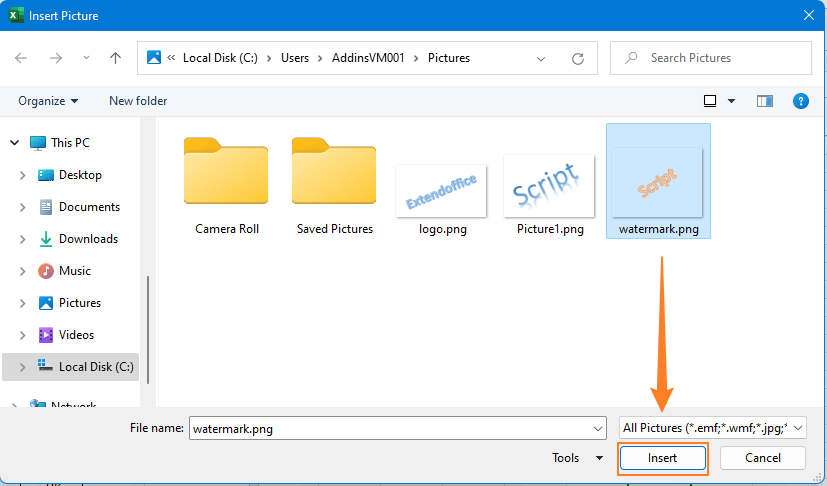Screen dimensions: 827x486
Task: Click the New folder button
Action: pos(138,101)
